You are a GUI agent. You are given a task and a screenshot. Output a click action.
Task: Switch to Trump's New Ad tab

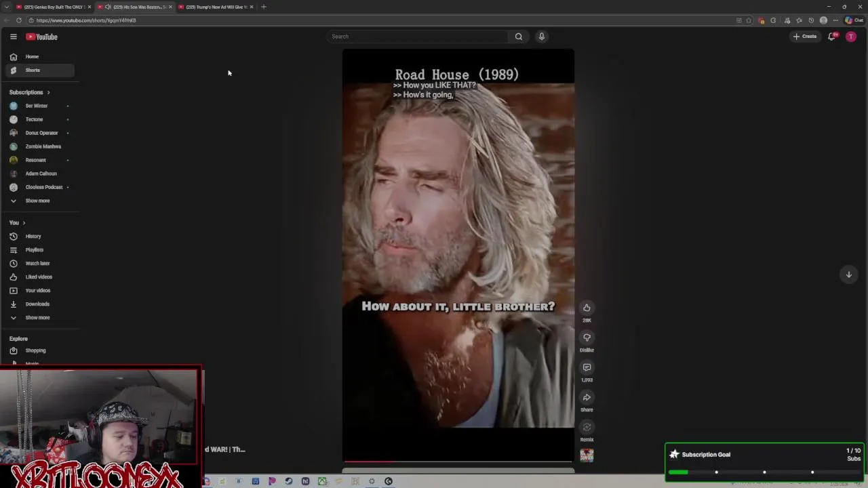[215, 7]
